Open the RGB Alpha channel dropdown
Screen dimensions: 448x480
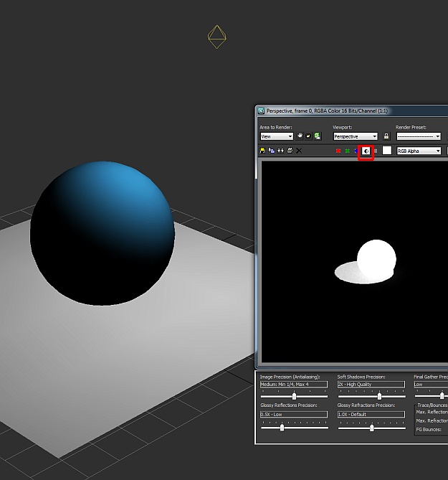pos(419,151)
